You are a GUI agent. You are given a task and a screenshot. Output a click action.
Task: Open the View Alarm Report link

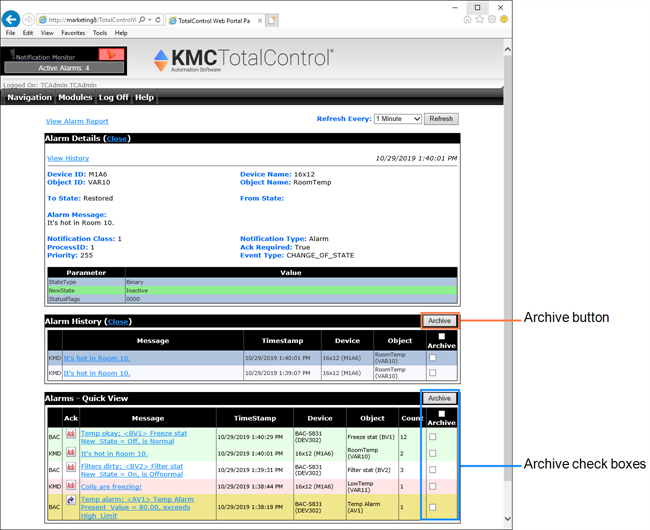pos(77,121)
